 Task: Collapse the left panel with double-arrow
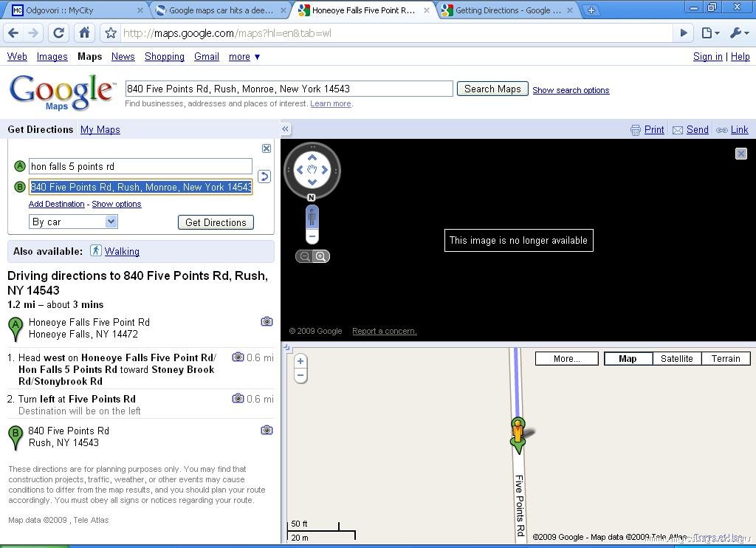point(286,129)
